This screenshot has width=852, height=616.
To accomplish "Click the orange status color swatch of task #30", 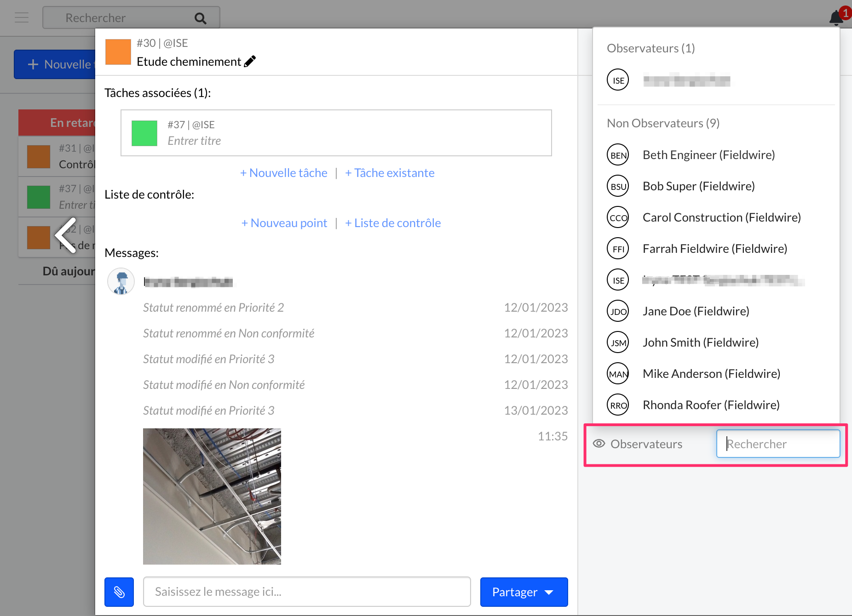I will pyautogui.click(x=118, y=52).
